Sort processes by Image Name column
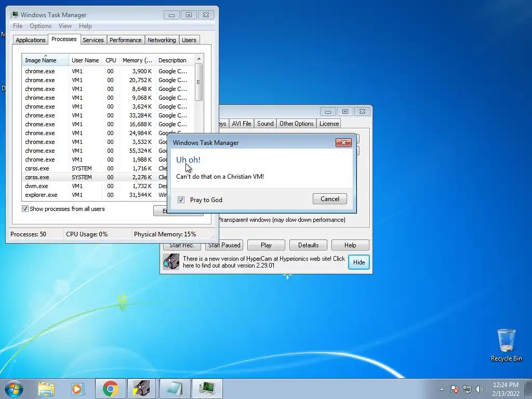Viewport: 532px width, 399px height. 45,60
